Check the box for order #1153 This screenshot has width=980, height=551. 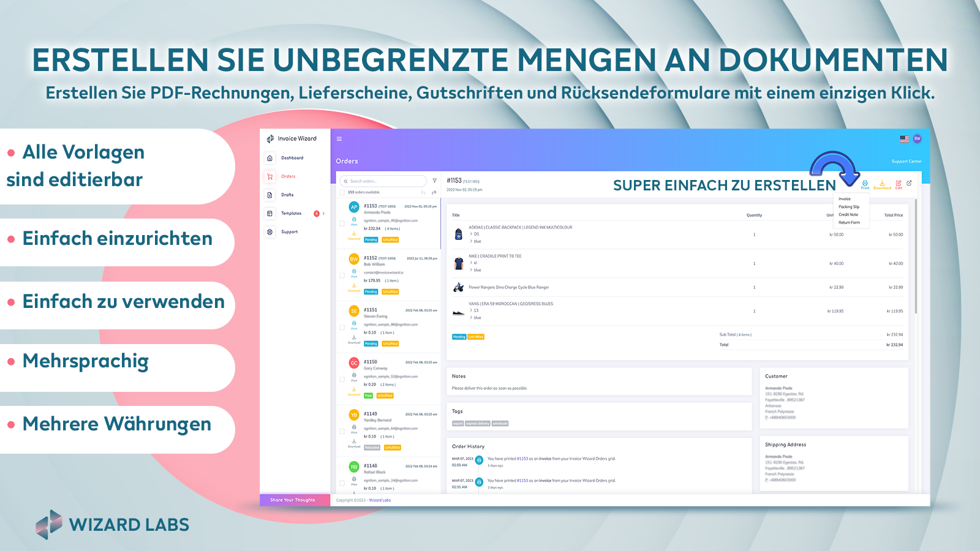[x=342, y=223]
